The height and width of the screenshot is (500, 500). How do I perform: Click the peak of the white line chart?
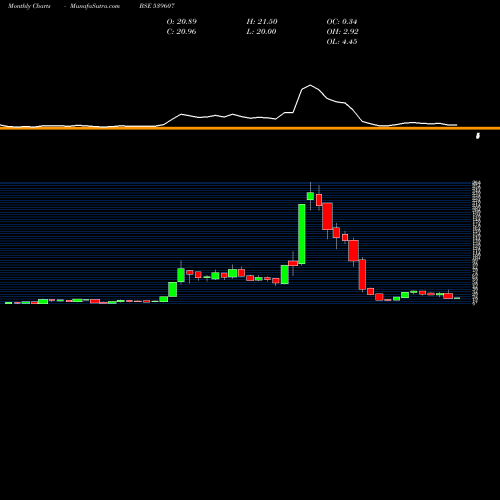(310, 85)
